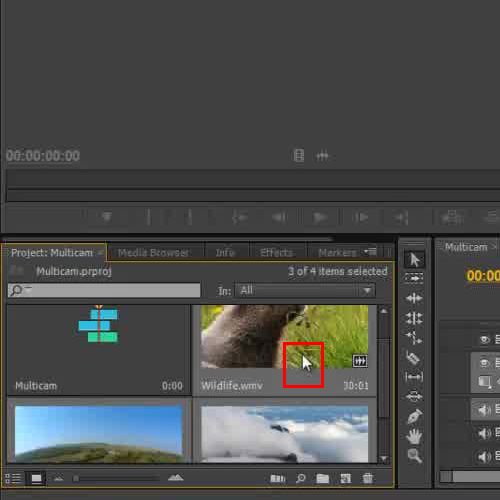Click the large mountains zoom-in icon
The width and height of the screenshot is (500, 500).
[x=176, y=478]
